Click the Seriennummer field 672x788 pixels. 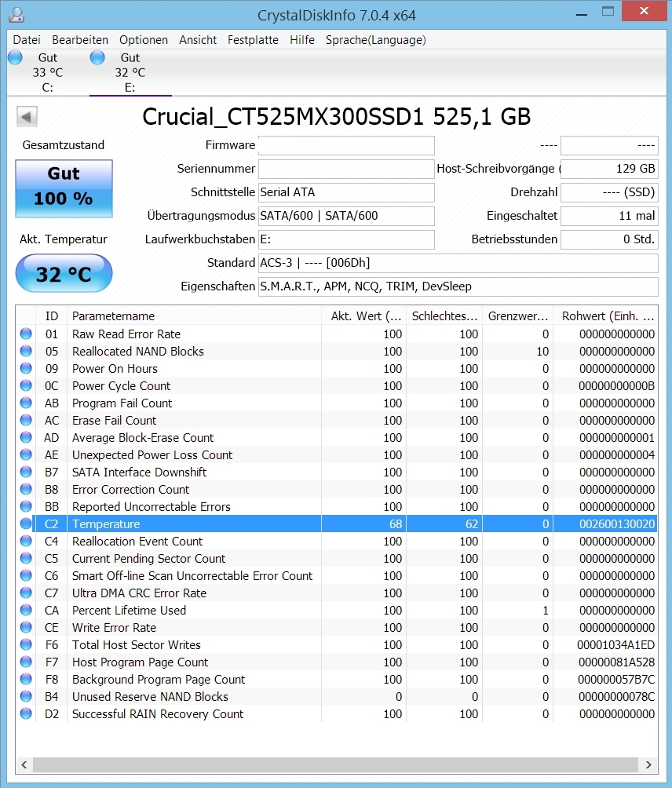(346, 169)
